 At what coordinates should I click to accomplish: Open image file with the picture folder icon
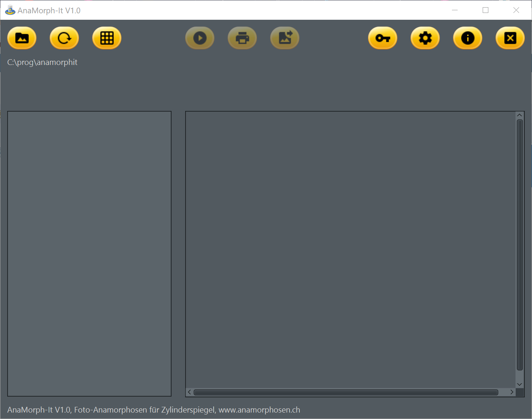tap(22, 38)
